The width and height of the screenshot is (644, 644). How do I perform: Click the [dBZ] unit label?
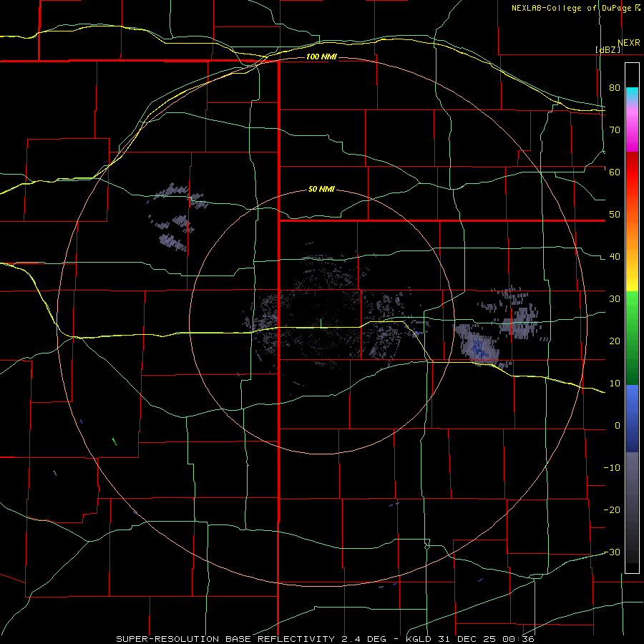(x=608, y=49)
